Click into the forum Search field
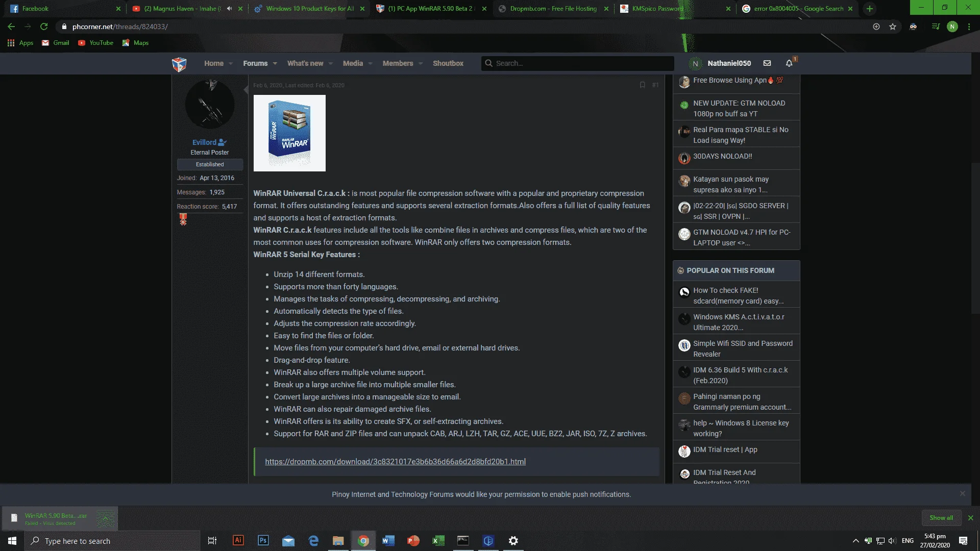The image size is (980, 551). (577, 63)
